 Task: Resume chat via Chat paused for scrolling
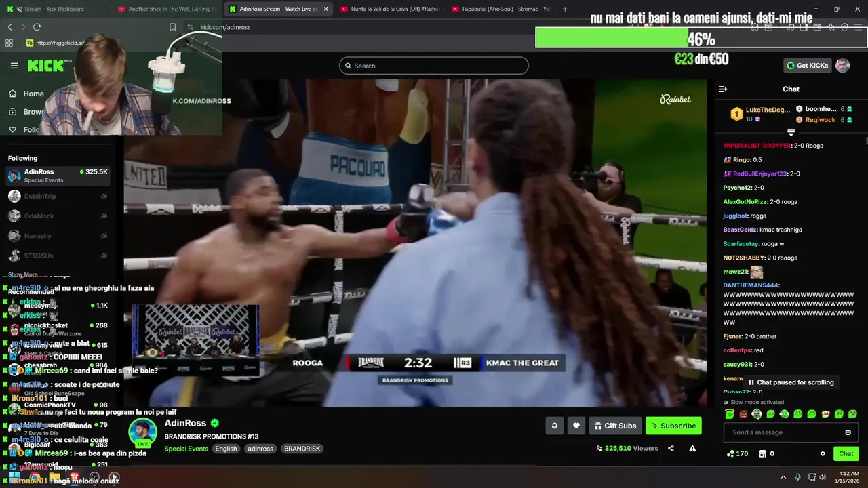click(791, 382)
